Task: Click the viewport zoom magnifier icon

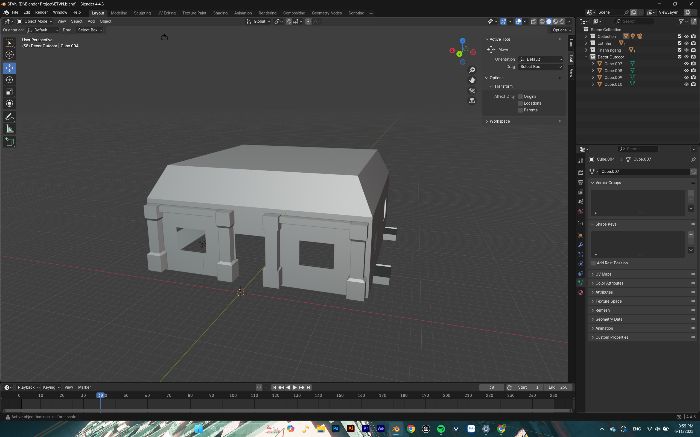Action: [472, 71]
